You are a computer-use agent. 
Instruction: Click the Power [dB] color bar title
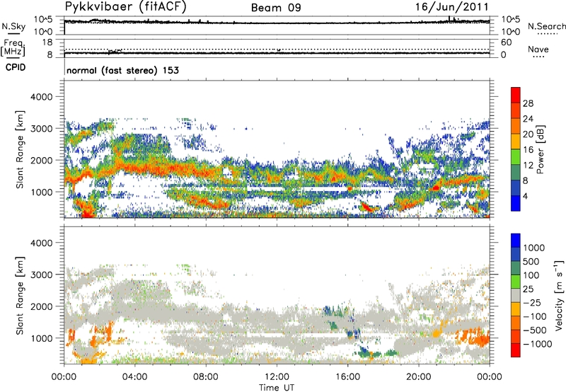540,149
